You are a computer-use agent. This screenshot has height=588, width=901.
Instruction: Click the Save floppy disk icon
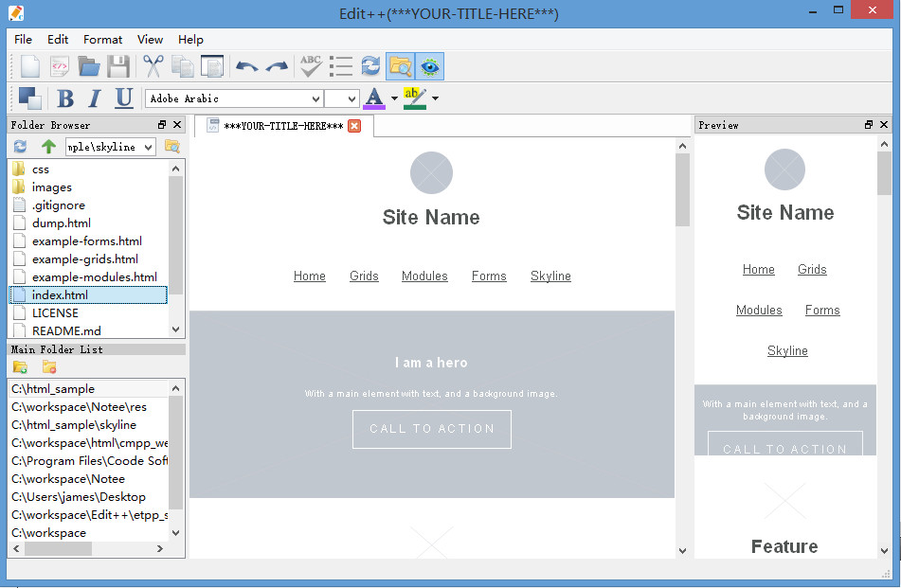pos(118,66)
